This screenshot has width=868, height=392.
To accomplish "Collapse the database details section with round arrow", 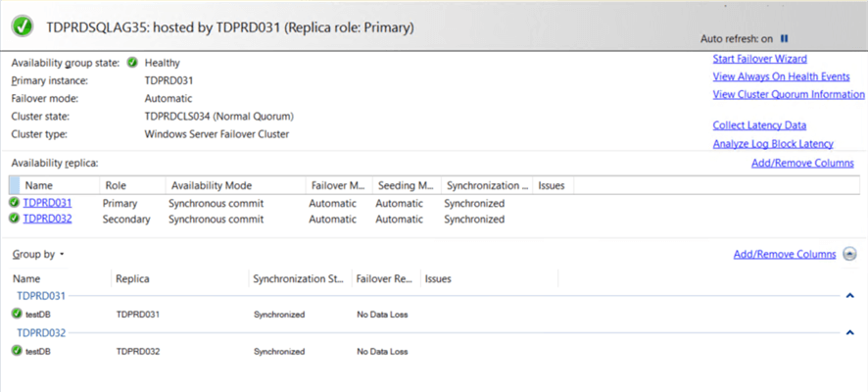I will (x=848, y=254).
